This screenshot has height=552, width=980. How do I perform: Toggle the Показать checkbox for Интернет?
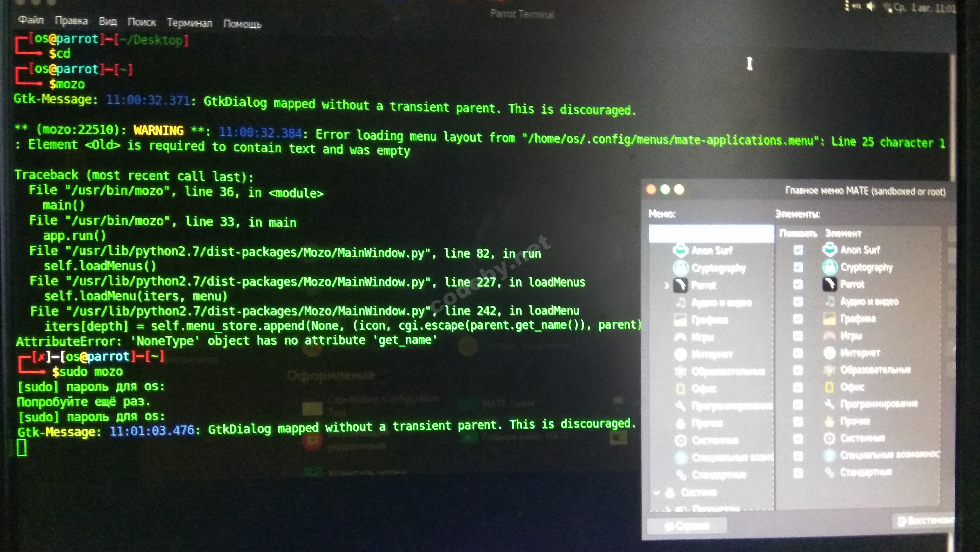pos(798,353)
